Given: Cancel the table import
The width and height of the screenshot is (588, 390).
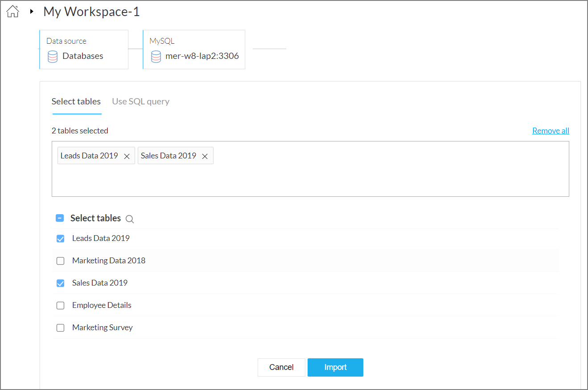Looking at the screenshot, I should [x=281, y=367].
